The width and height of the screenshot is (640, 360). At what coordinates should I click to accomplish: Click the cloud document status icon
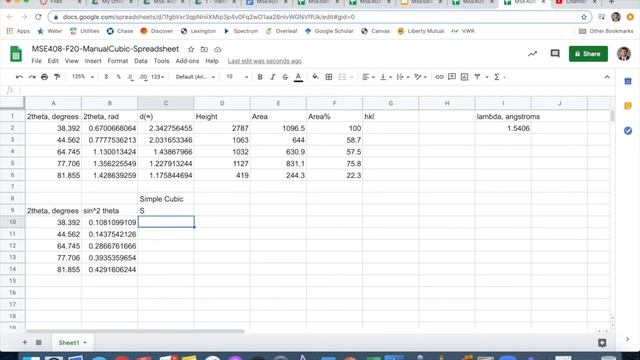click(x=218, y=49)
